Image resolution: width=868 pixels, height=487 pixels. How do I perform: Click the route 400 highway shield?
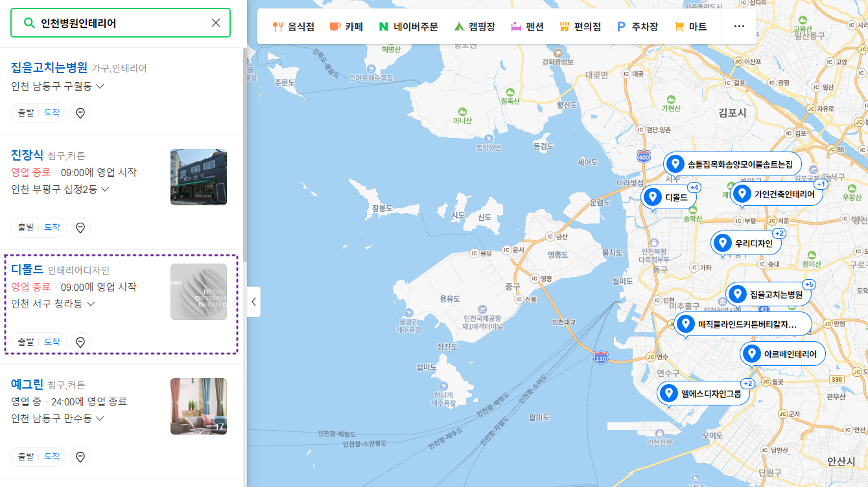point(644,156)
